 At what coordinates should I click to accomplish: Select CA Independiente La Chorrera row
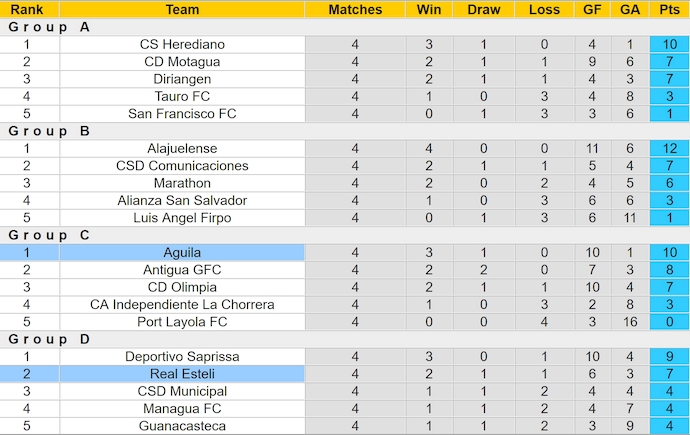pyautogui.click(x=182, y=305)
